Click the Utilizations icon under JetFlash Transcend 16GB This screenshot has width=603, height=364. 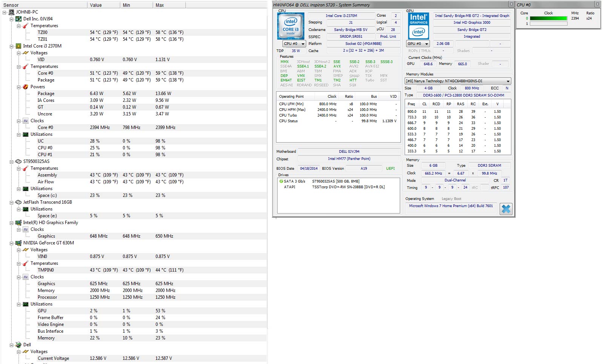click(x=25, y=209)
